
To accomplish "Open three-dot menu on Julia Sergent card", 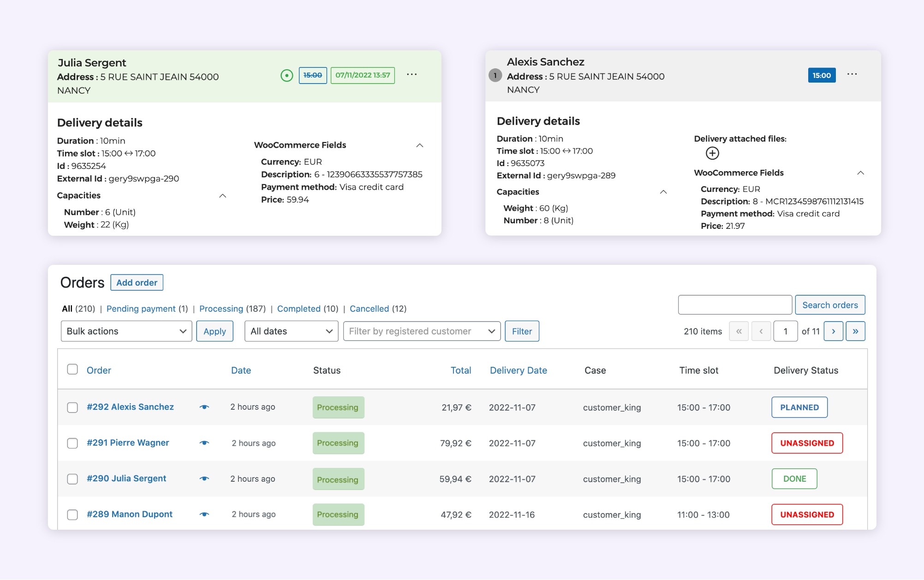I will [x=411, y=75].
